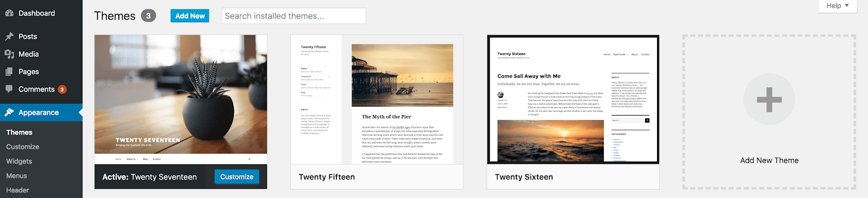Click the Active: Twenty Seventeen label
The image size is (868, 198).
point(150,177)
